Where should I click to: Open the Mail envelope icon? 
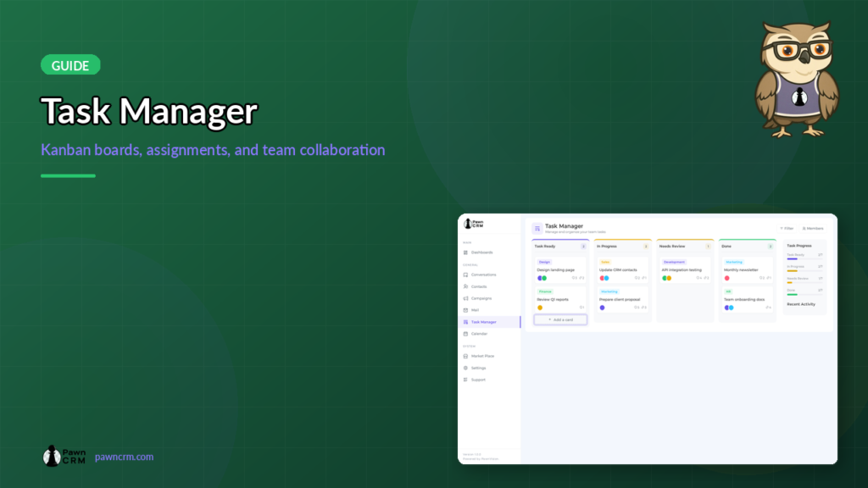tap(466, 310)
